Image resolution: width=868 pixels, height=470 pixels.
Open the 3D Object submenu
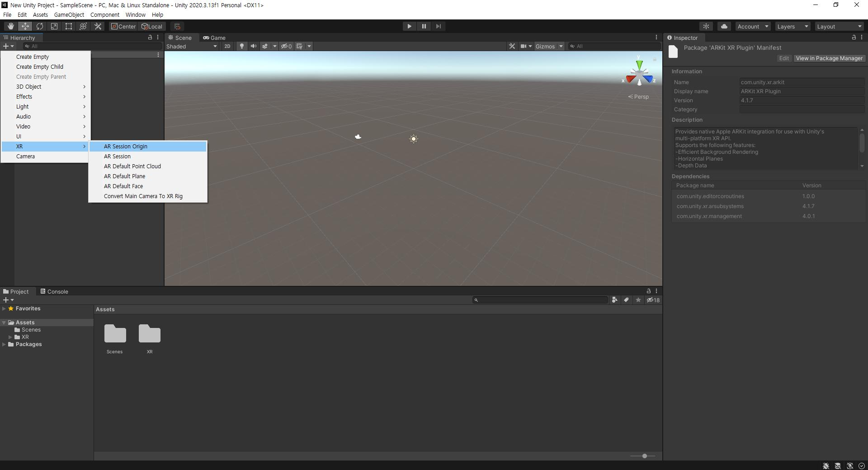45,86
